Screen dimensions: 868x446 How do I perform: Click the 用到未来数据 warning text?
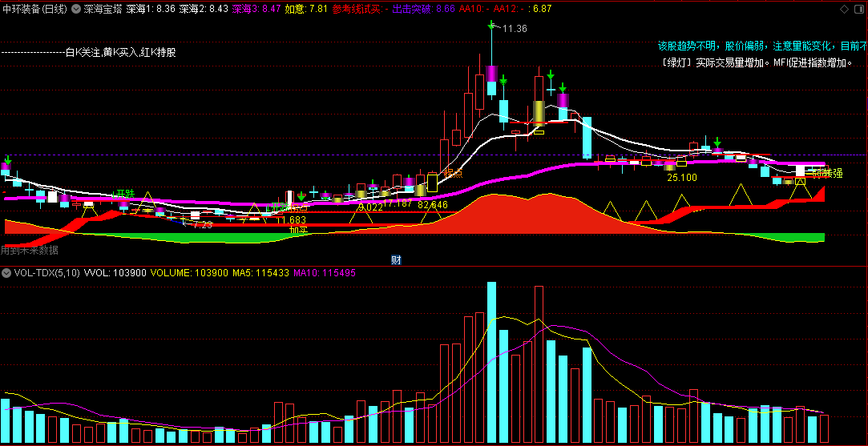30,250
